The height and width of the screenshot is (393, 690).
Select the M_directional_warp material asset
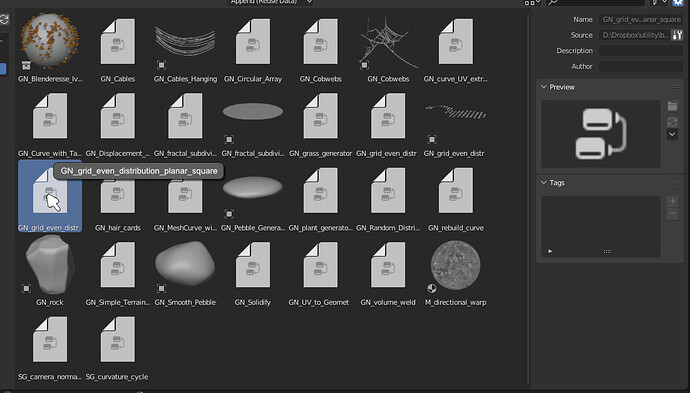(455, 271)
